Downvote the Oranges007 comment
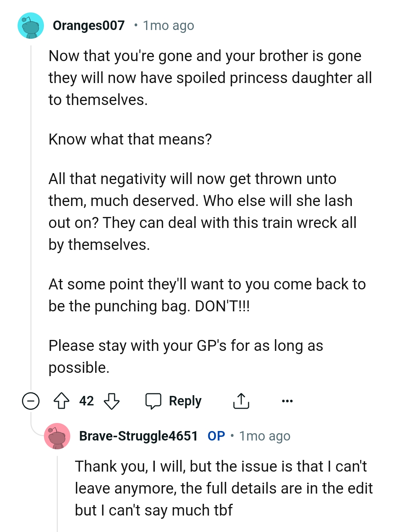395x532 pixels. point(111,401)
